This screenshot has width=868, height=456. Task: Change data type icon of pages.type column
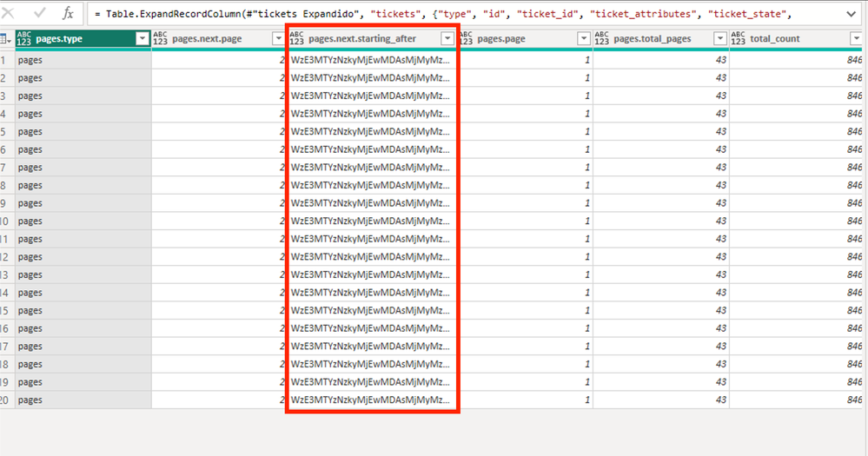click(23, 39)
